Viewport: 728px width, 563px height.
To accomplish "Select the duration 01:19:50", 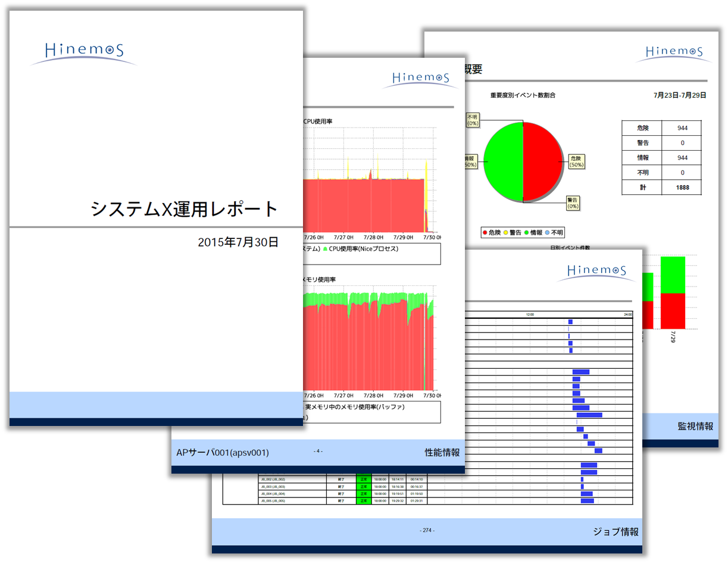I will (x=416, y=493).
